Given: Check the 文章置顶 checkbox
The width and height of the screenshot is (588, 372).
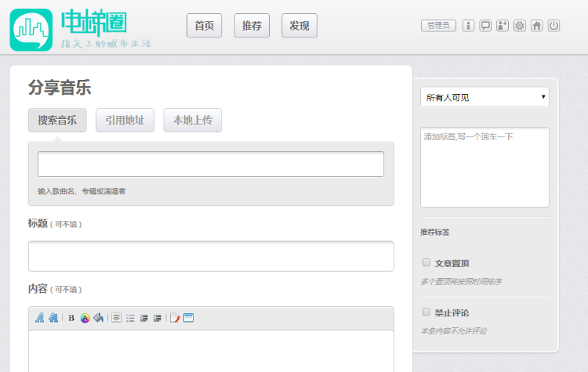Looking at the screenshot, I should (x=426, y=262).
